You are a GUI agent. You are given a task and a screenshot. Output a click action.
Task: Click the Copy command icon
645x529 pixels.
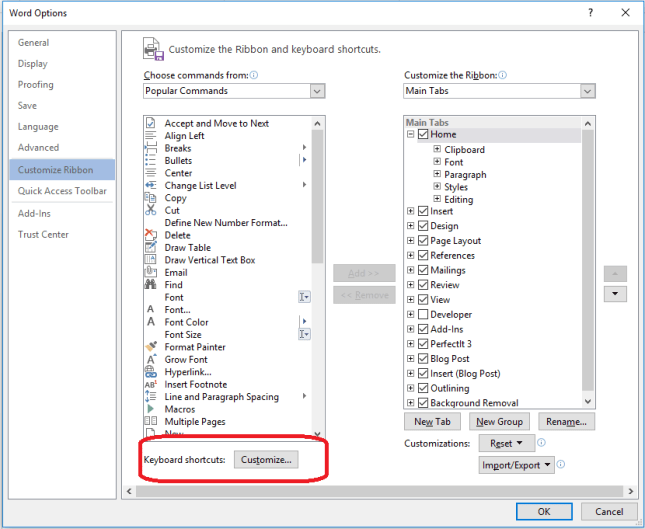(151, 198)
